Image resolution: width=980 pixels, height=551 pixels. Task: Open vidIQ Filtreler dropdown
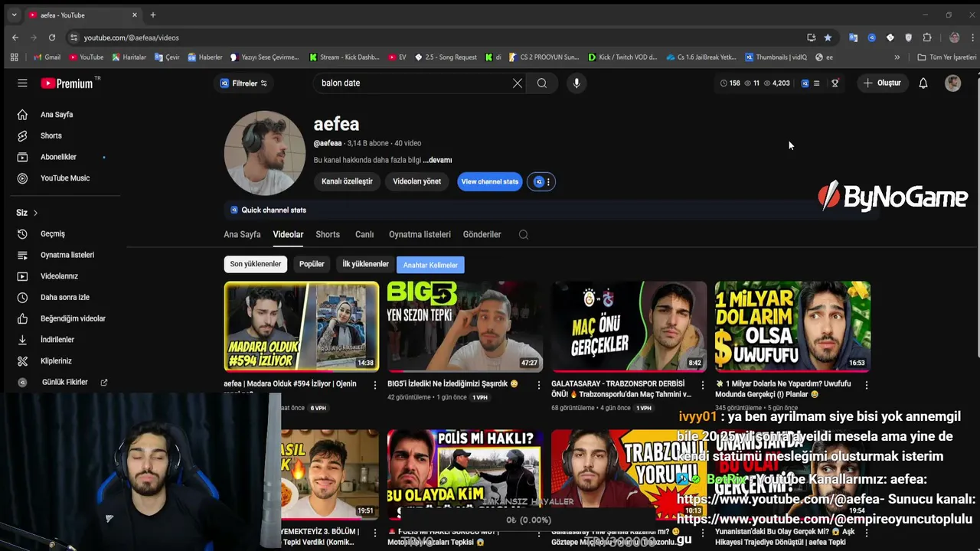point(243,83)
